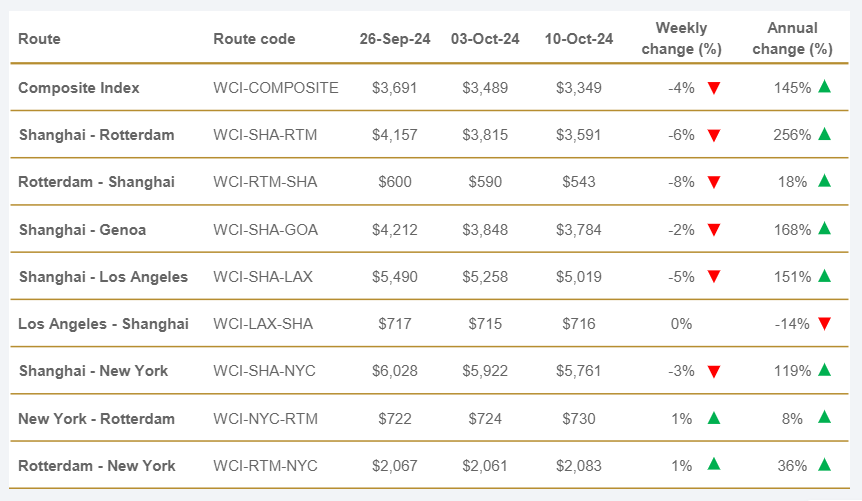Select the Composite Index route name

point(79,88)
